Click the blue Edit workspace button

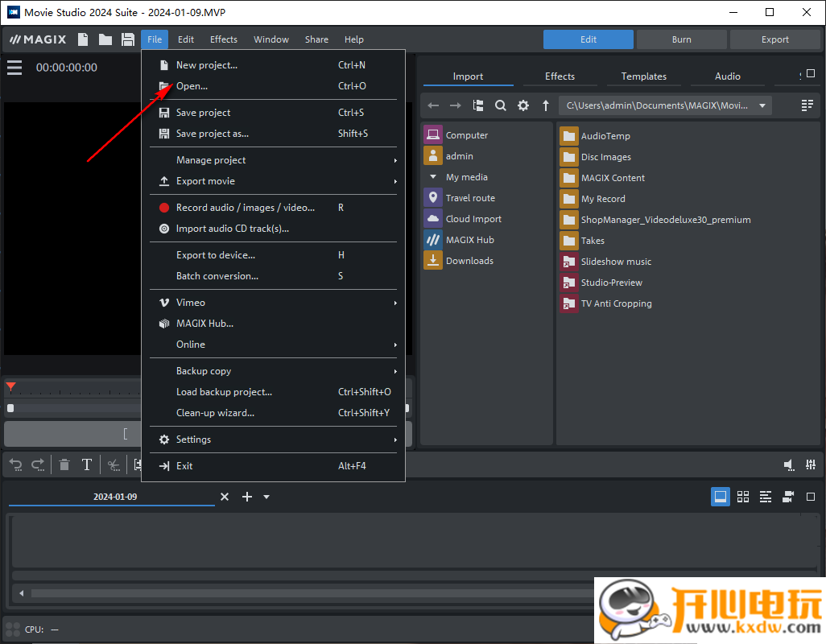(x=589, y=39)
